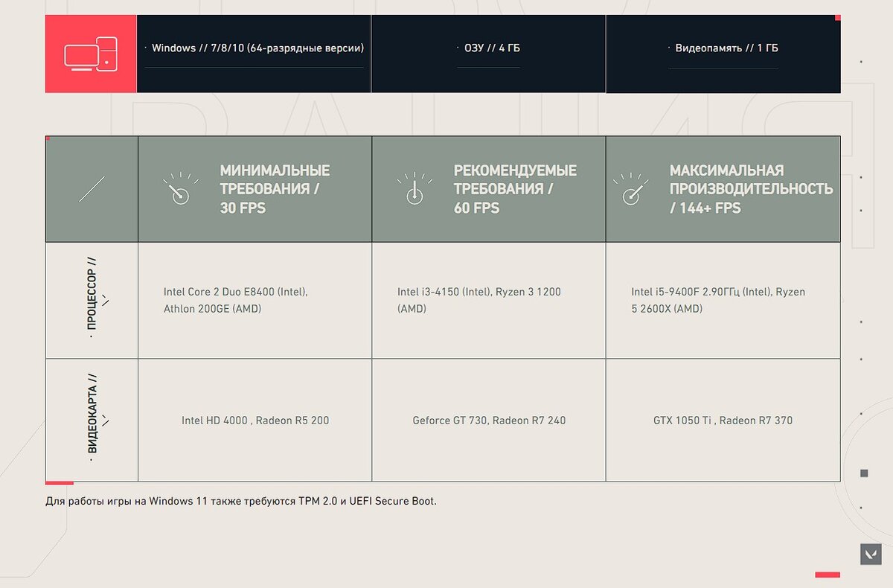Click МИНИМАЛЬНЫЕ ТРЕБОВАНИЯ column header
This screenshot has height=588, width=893.
(x=255, y=189)
